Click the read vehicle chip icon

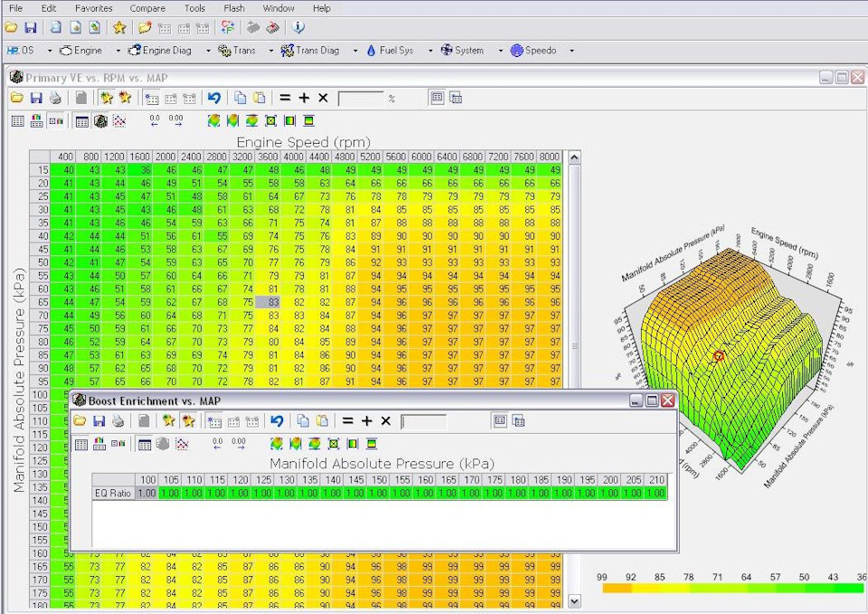click(253, 28)
